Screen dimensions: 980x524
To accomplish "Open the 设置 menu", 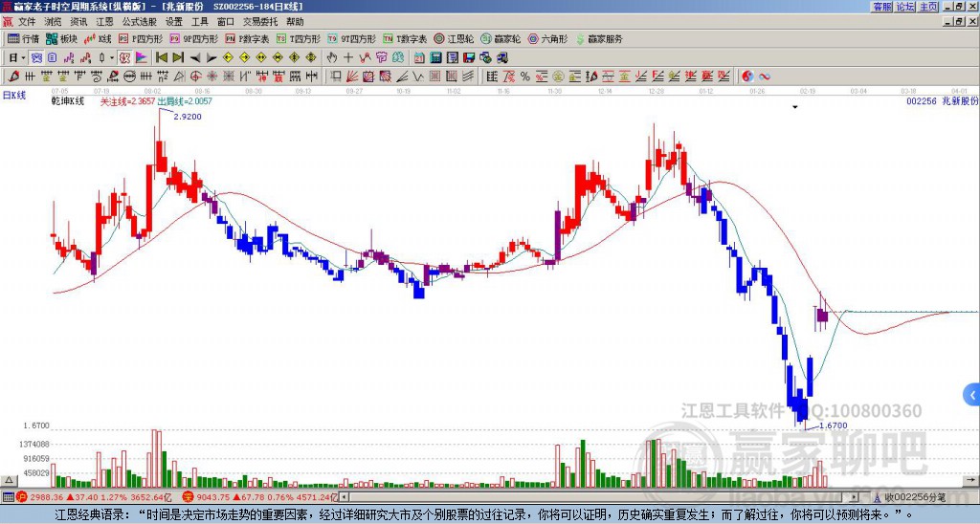I will [x=174, y=22].
